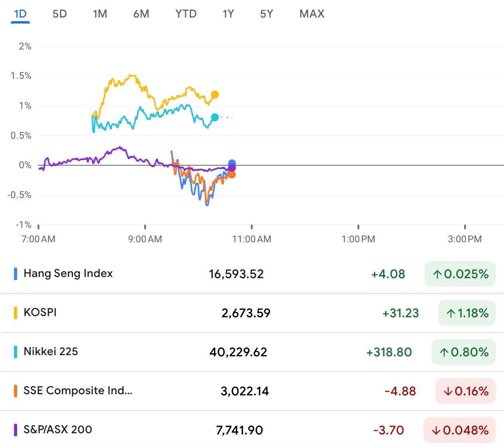Click the orange SSE endpoint dot on chart
The width and height of the screenshot is (504, 448).
(x=232, y=174)
